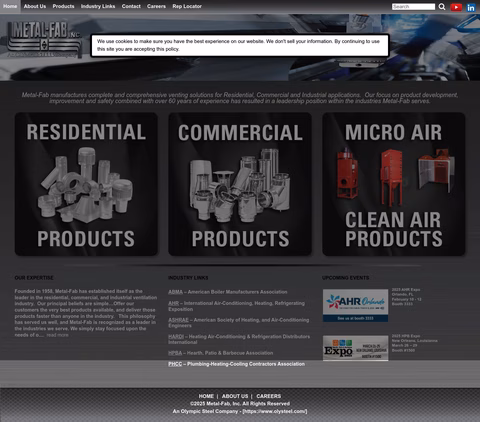This screenshot has width=480, height=422.
Task: Open Commercial Products tile
Action: point(240,184)
